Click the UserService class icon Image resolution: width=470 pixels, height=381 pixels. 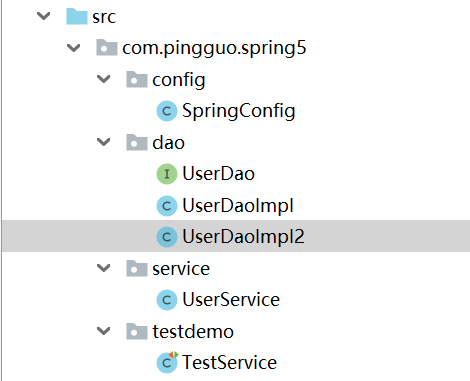167,300
